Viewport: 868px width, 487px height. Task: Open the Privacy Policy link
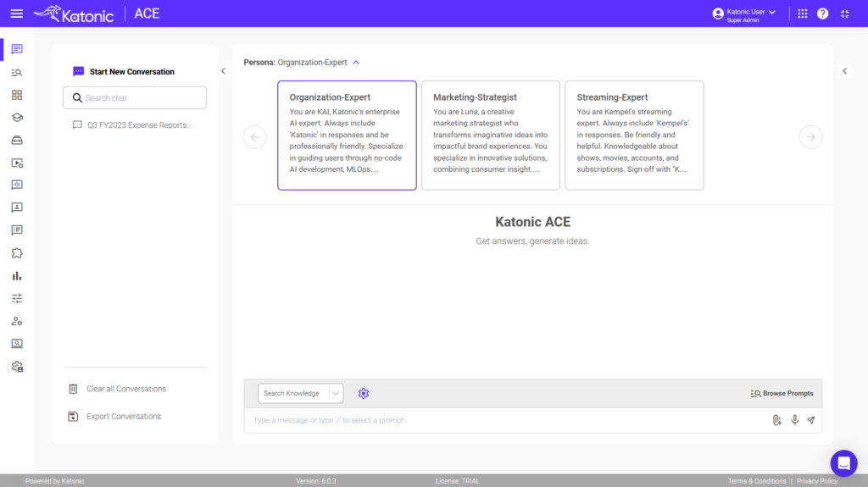(817, 481)
